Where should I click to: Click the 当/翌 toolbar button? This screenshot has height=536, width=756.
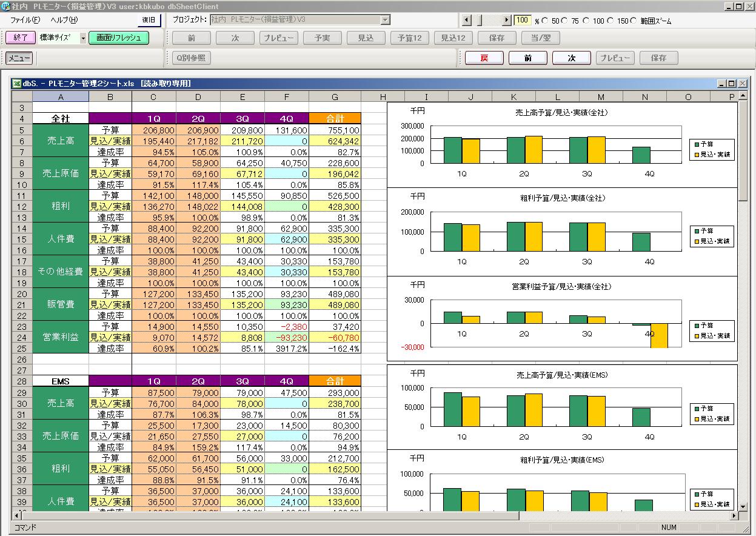tap(541, 38)
